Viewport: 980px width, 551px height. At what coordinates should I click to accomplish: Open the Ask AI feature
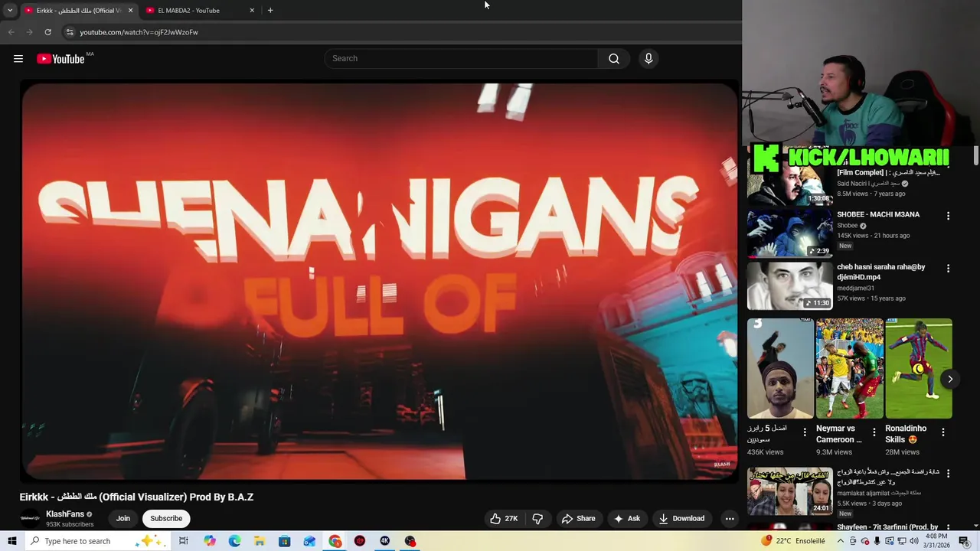pyautogui.click(x=627, y=519)
